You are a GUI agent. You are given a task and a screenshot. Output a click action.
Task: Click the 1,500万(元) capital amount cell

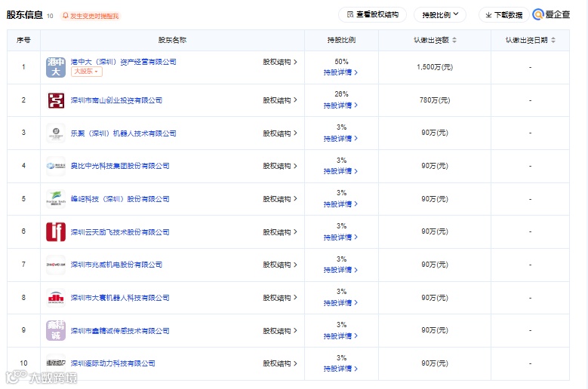coord(435,67)
